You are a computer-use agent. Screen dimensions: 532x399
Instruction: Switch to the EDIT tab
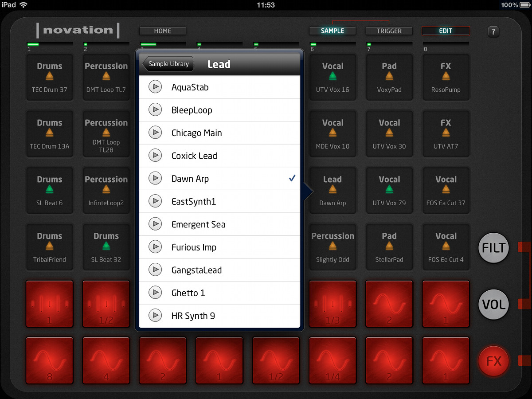point(446,31)
